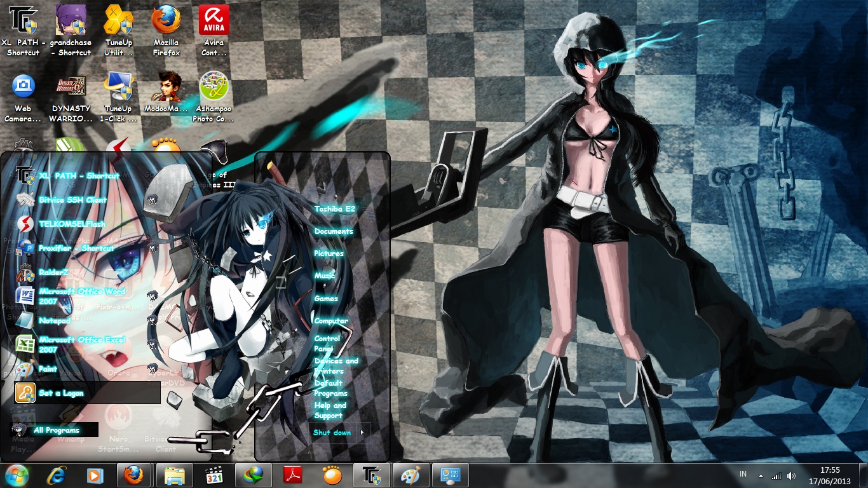This screenshot has width=868, height=488.
Task: Click the Shut down button
Action: point(332,432)
